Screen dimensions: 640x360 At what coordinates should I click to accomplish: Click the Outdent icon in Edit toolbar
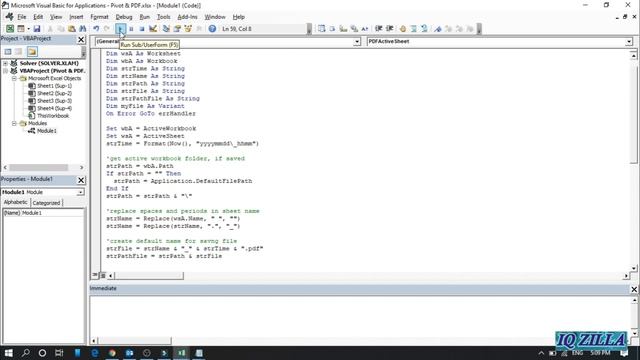pyautogui.click(x=389, y=29)
